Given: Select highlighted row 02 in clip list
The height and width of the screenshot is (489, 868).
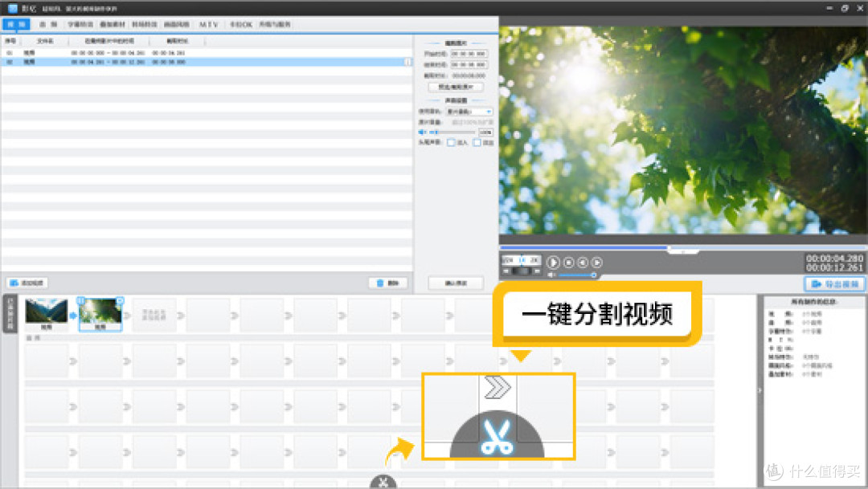Looking at the screenshot, I should coord(207,62).
